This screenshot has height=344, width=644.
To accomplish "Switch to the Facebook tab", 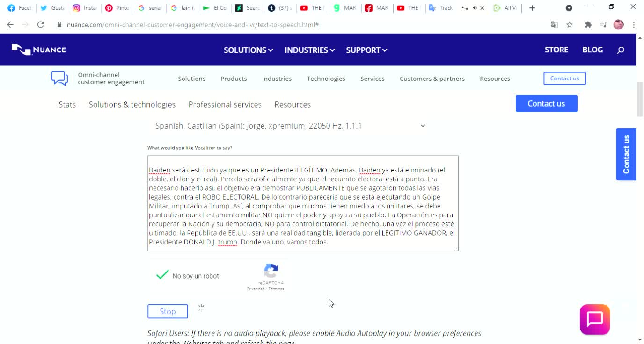I will (x=20, y=8).
